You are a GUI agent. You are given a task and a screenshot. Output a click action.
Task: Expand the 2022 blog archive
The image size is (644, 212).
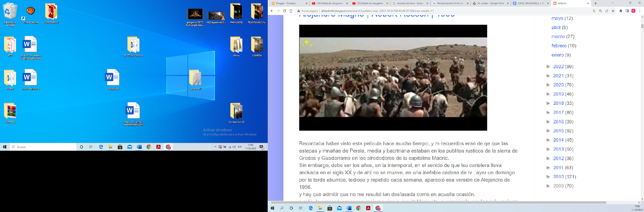point(548,67)
